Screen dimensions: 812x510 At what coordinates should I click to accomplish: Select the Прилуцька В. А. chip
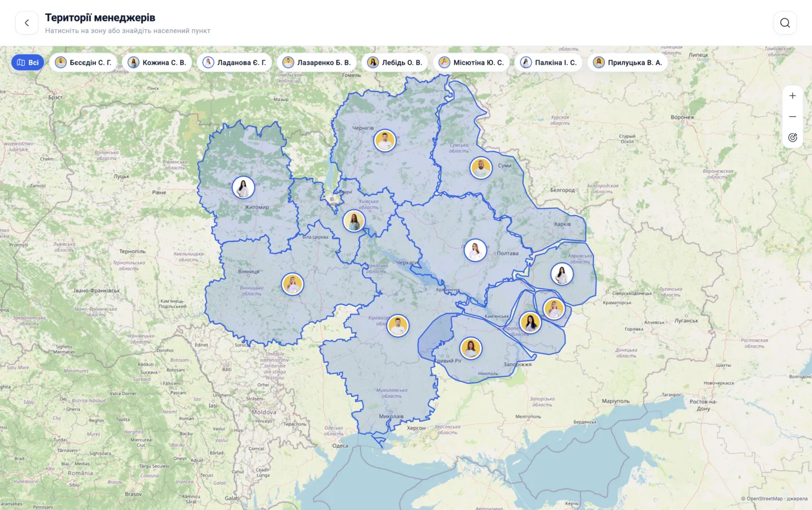coord(628,63)
